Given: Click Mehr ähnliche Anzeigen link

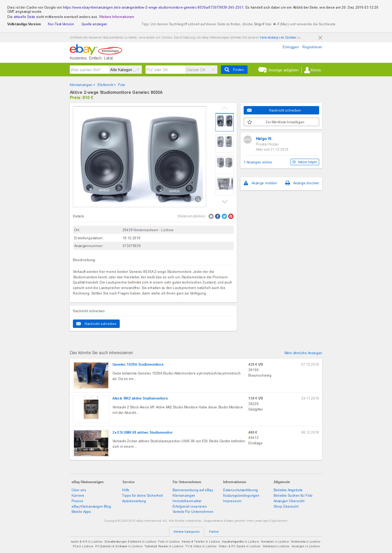Looking at the screenshot, I should [303, 353].
